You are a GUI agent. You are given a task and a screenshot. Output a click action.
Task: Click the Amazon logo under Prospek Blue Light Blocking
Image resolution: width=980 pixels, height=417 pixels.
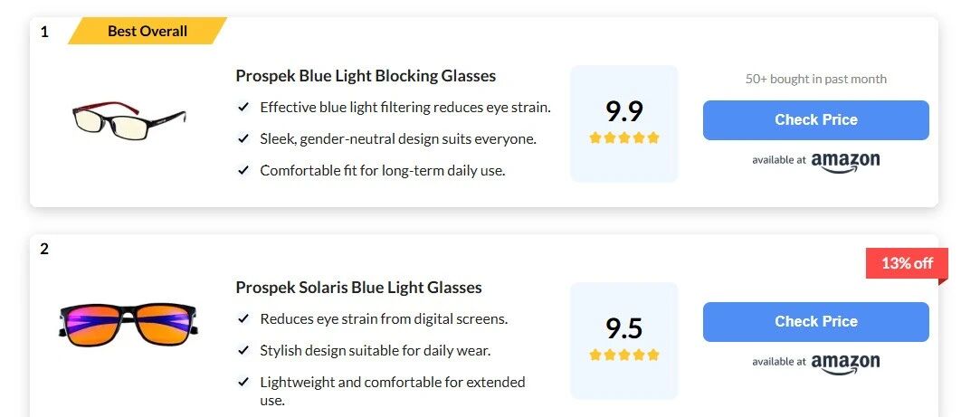click(x=845, y=162)
